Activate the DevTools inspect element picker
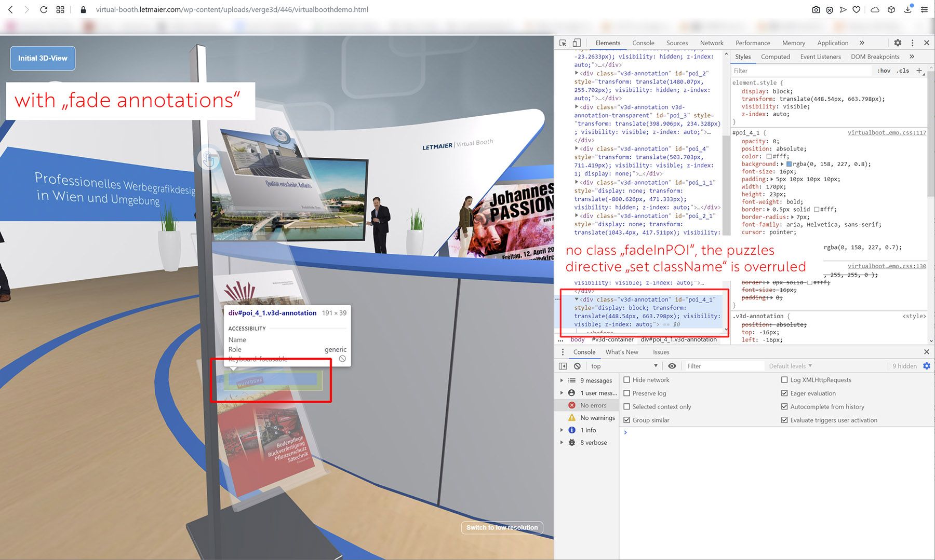The image size is (935, 560). click(563, 43)
